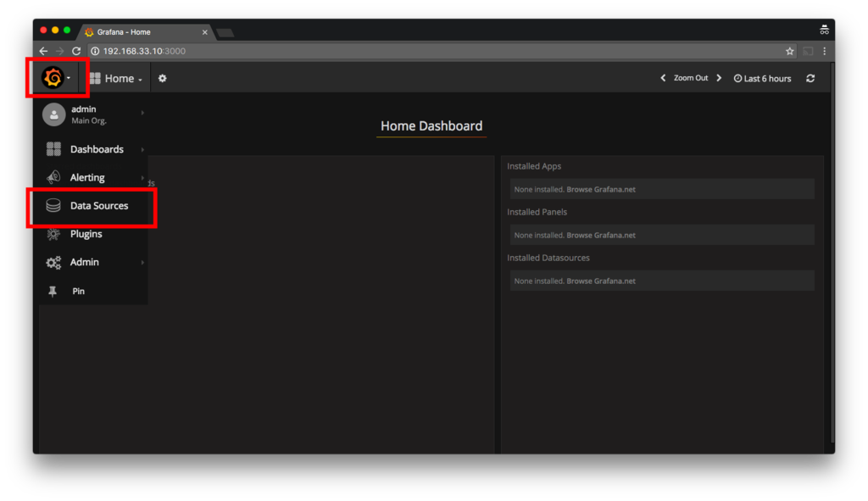Click the Home dashboard grid icon
Screen dimensions: 868x501
(x=95, y=79)
